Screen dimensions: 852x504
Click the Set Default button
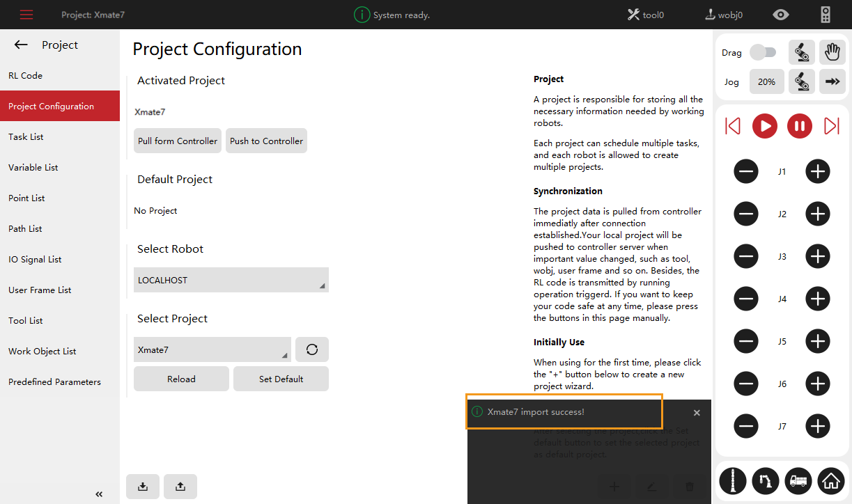281,379
